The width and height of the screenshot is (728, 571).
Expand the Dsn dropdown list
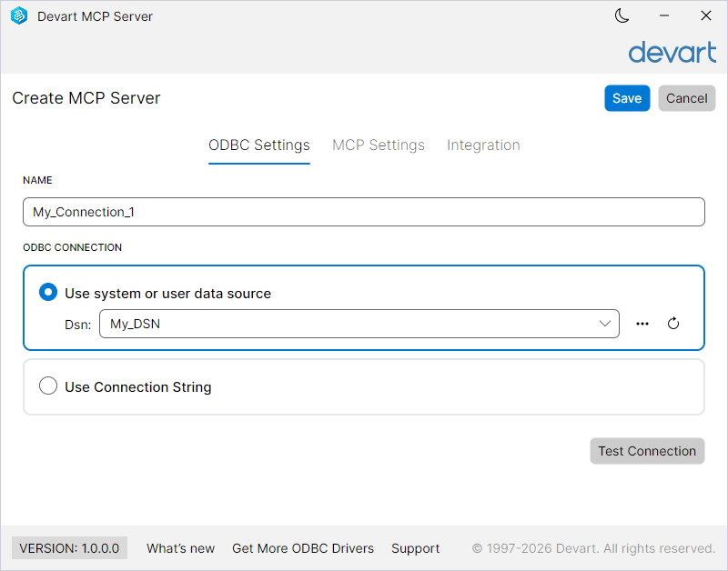click(604, 324)
